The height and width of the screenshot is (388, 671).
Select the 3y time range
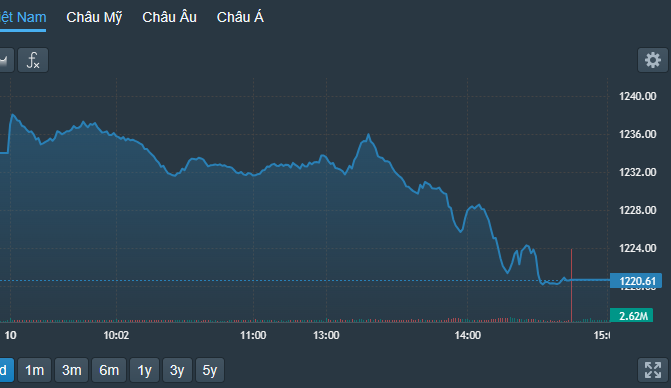(x=177, y=370)
